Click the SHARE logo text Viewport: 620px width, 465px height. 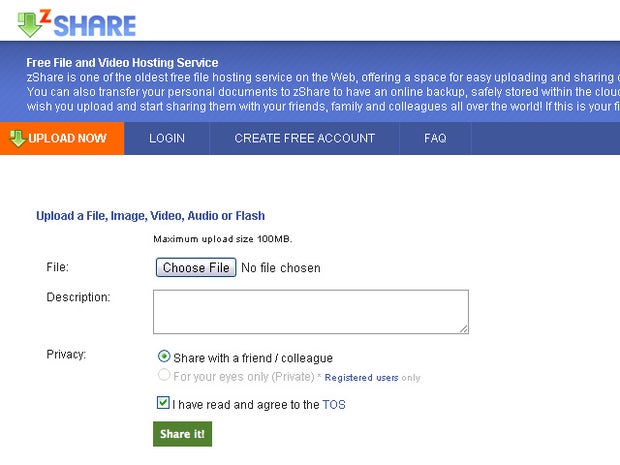coord(94,25)
